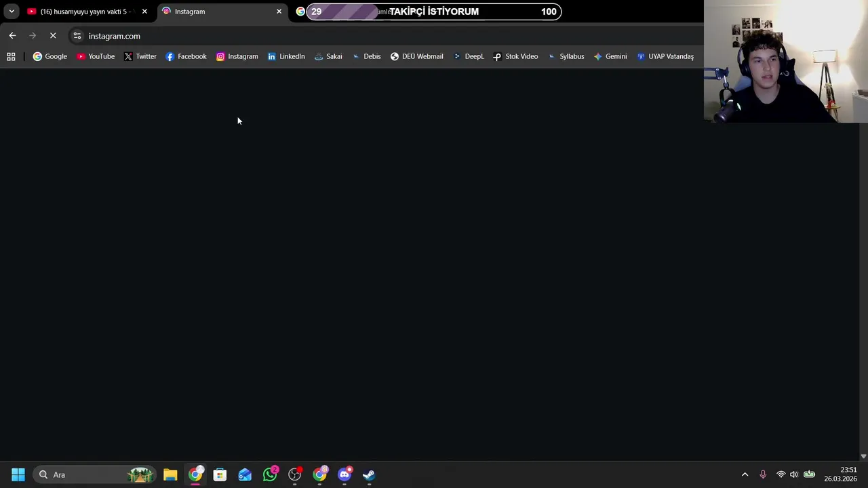
Task: Open Microsoft Store from the taskbar
Action: (220, 474)
